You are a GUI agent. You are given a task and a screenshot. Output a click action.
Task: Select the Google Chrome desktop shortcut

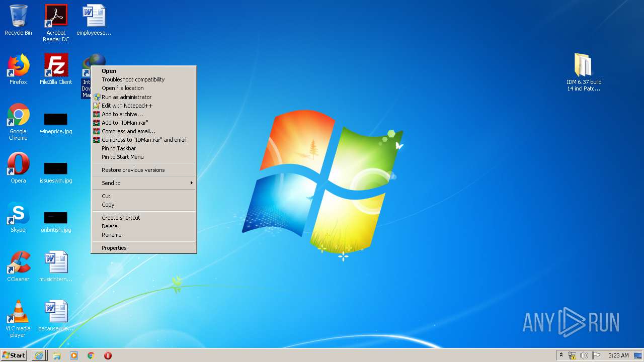18,122
